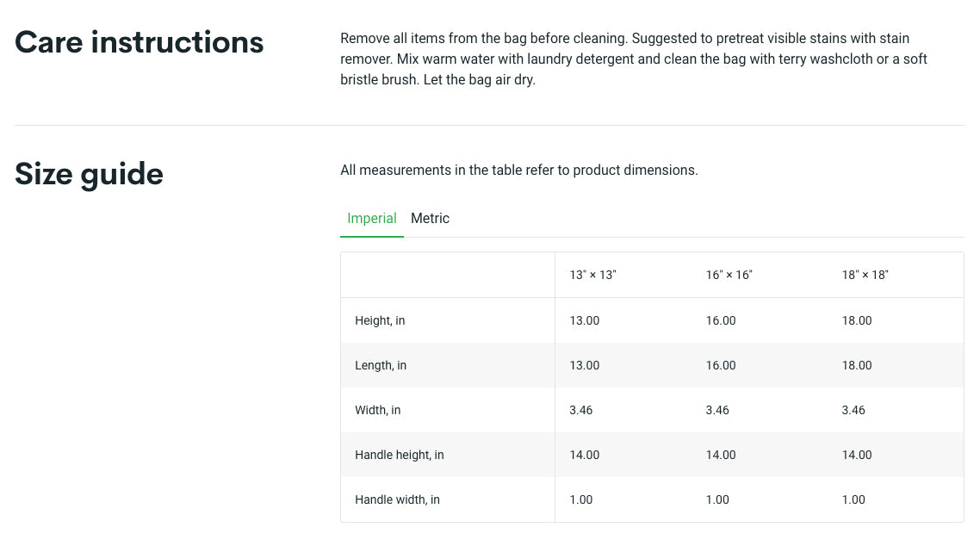
Task: Click Handle width value for 18" × 18"
Action: 853,499
